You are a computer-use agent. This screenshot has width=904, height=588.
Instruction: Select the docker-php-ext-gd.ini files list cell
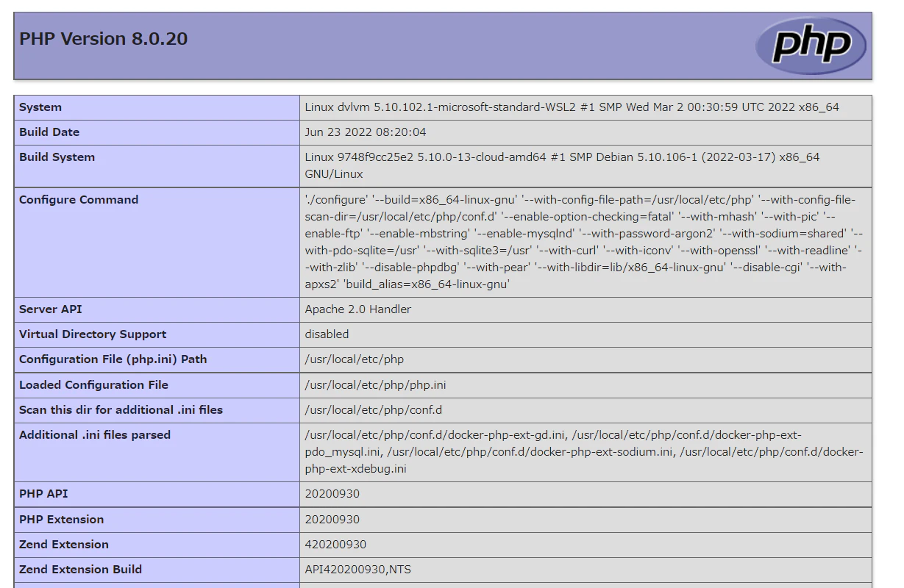[586, 452]
